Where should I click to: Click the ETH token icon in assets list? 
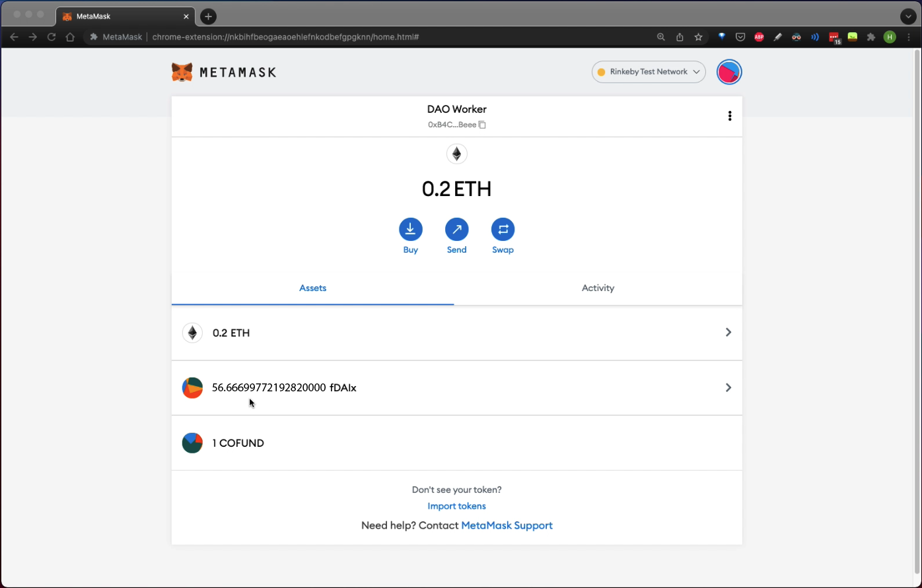(x=192, y=333)
